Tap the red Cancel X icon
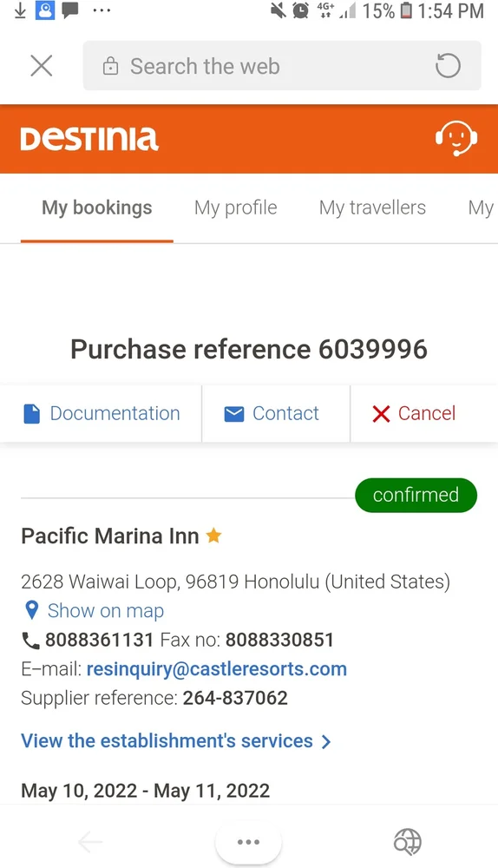498x868 pixels. 381,413
